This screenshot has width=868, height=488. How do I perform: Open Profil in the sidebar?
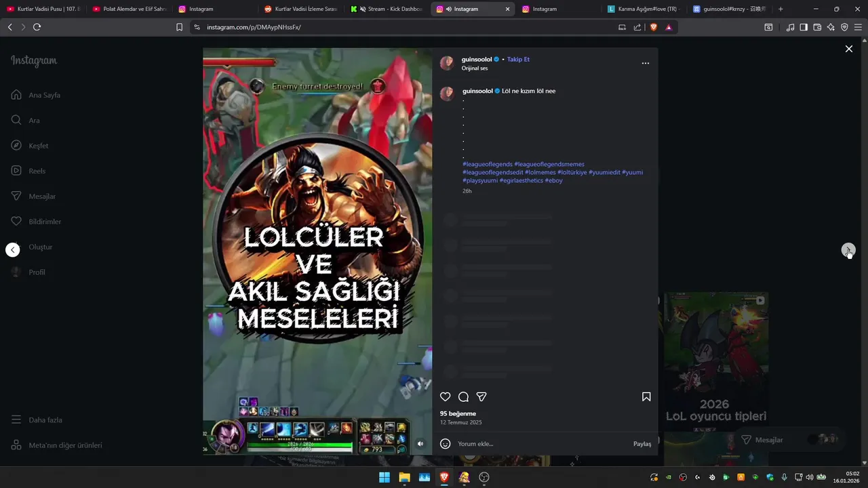point(28,272)
